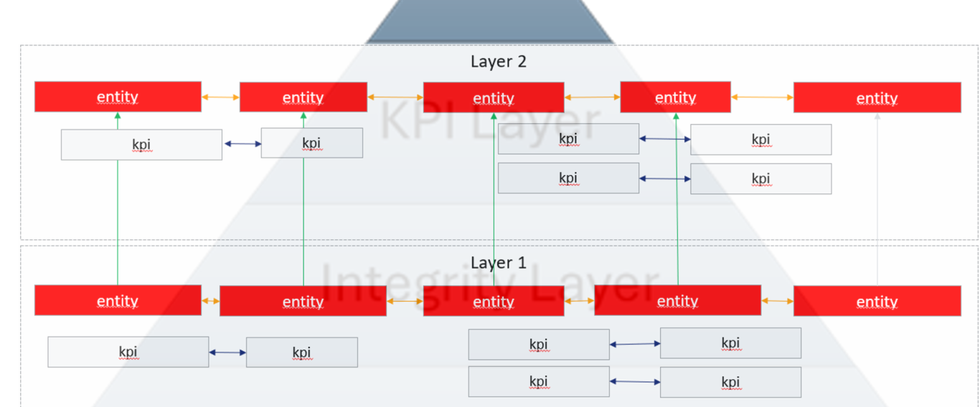Select blue arrow between the left Layer 1 kpis
Image resolution: width=980 pixels, height=407 pixels.
(x=227, y=352)
